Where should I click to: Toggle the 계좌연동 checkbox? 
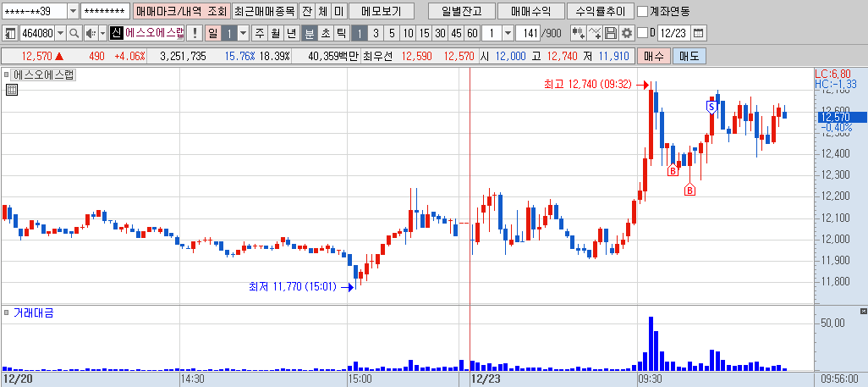click(642, 10)
